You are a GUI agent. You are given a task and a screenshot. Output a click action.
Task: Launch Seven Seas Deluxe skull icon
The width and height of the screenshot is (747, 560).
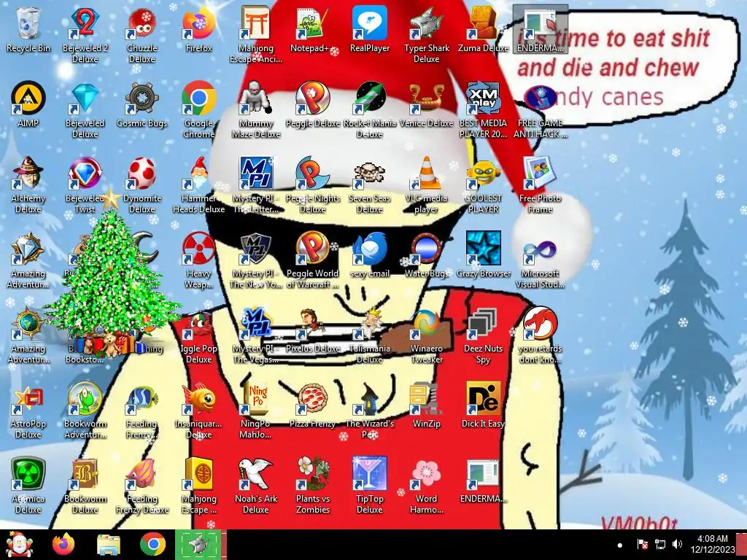pos(370,184)
